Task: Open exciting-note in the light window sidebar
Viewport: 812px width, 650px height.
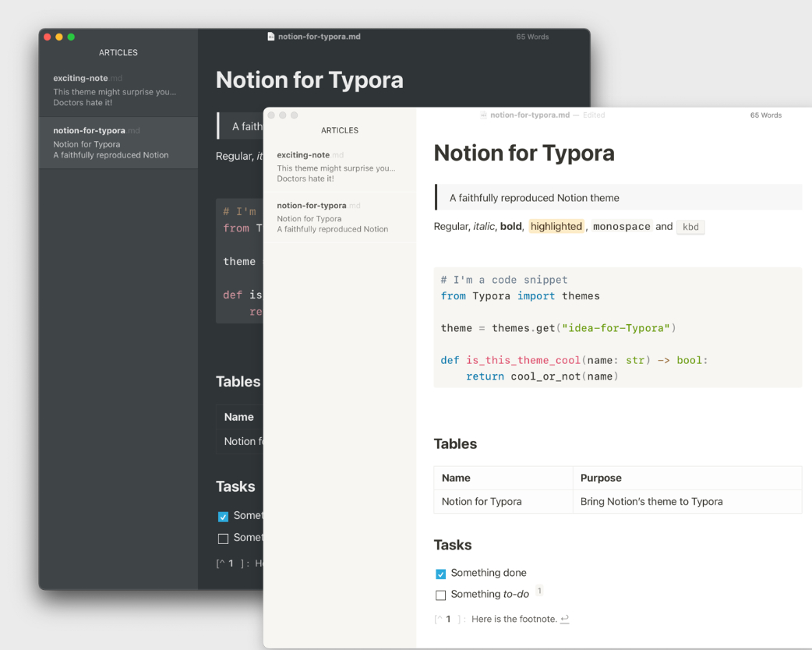Action: coord(340,166)
